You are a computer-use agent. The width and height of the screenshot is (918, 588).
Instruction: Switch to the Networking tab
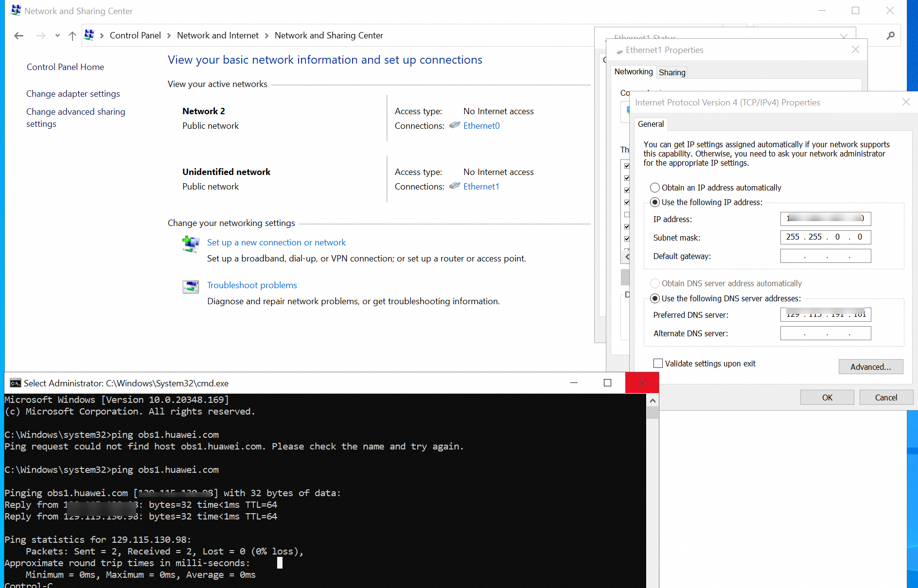pos(634,72)
